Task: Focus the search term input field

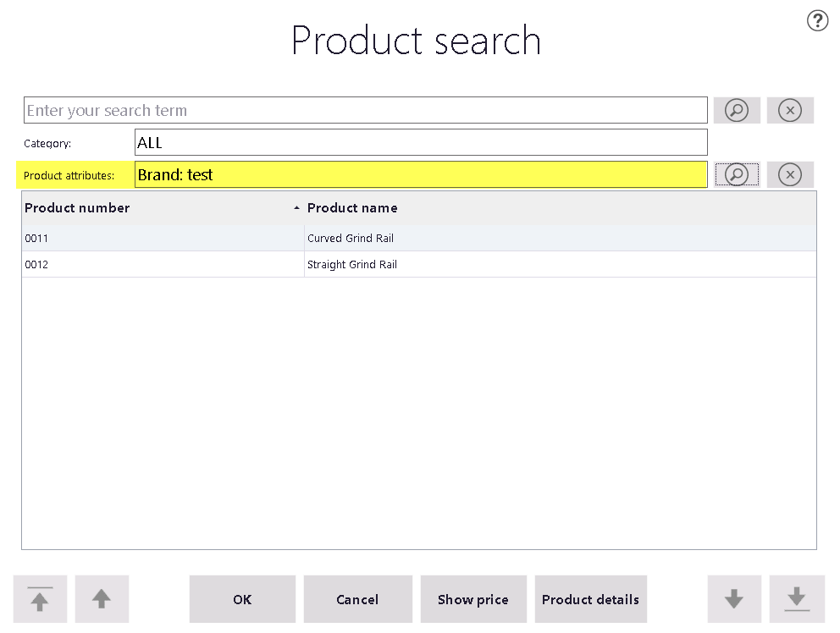Action: pyautogui.click(x=365, y=110)
